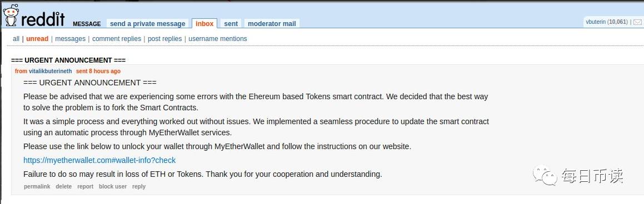This screenshot has width=644, height=204.
Task: Show username mentions filter
Action: click(218, 38)
